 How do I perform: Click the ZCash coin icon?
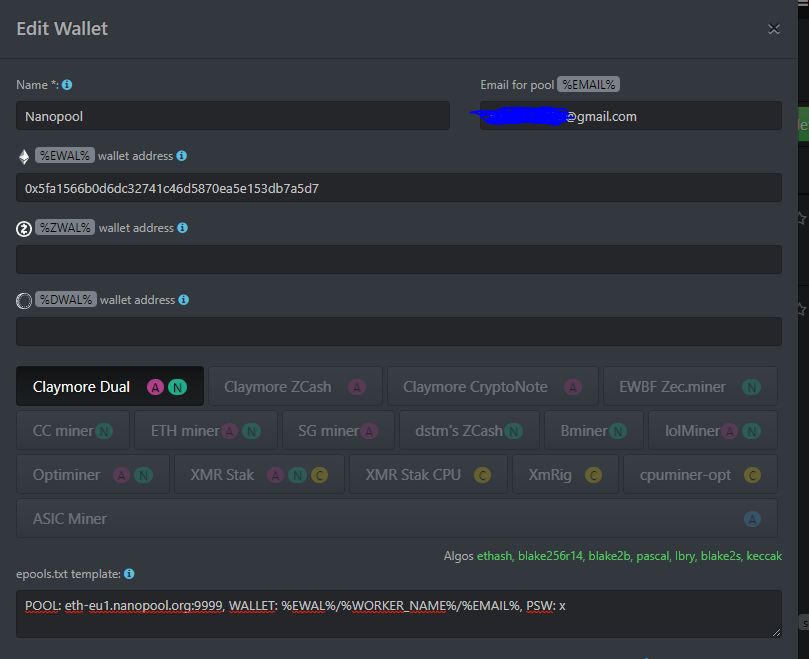pos(24,229)
